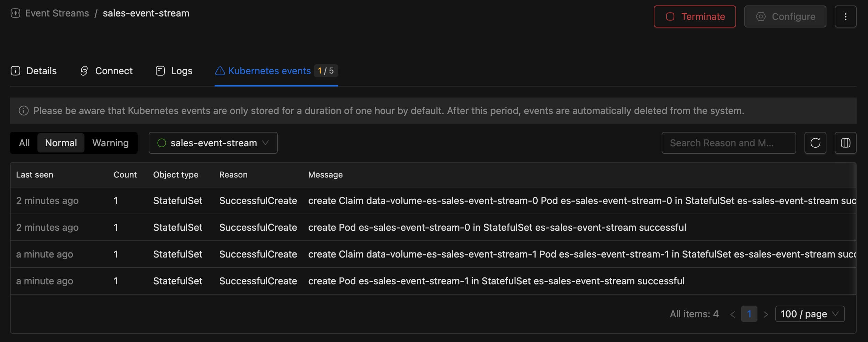Click the Event Streams waveform icon

point(15,13)
